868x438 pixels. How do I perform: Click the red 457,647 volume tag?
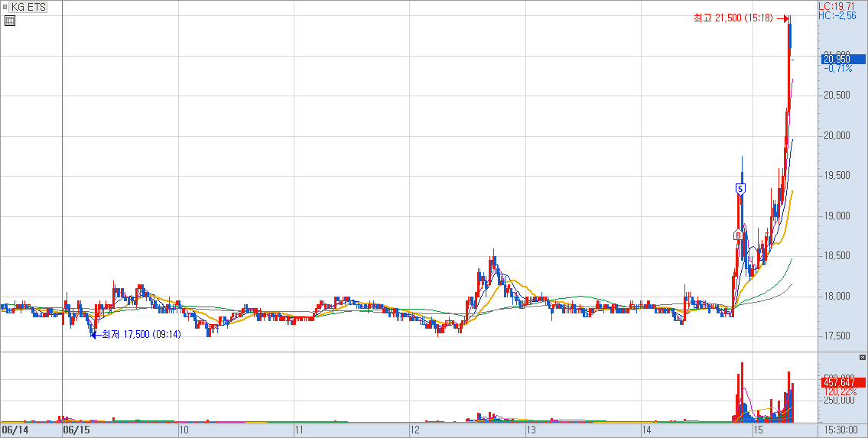[x=843, y=382]
